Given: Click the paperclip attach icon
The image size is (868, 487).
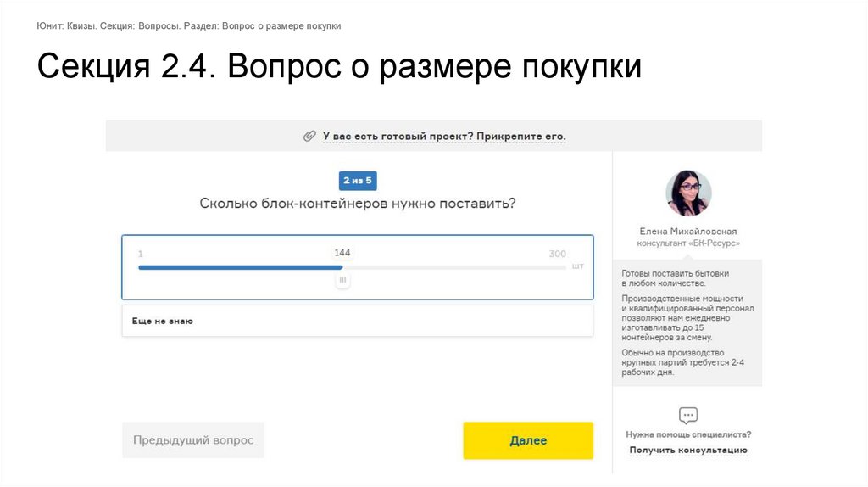Looking at the screenshot, I should tap(309, 136).
